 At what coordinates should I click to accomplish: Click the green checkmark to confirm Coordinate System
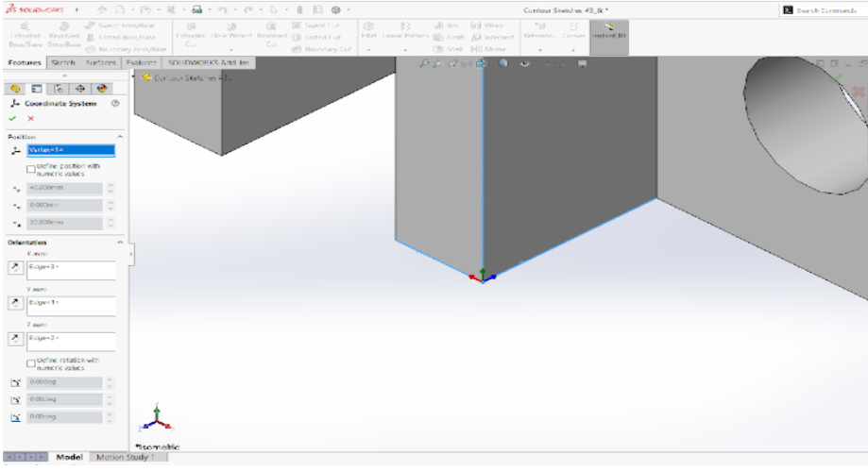tap(13, 118)
